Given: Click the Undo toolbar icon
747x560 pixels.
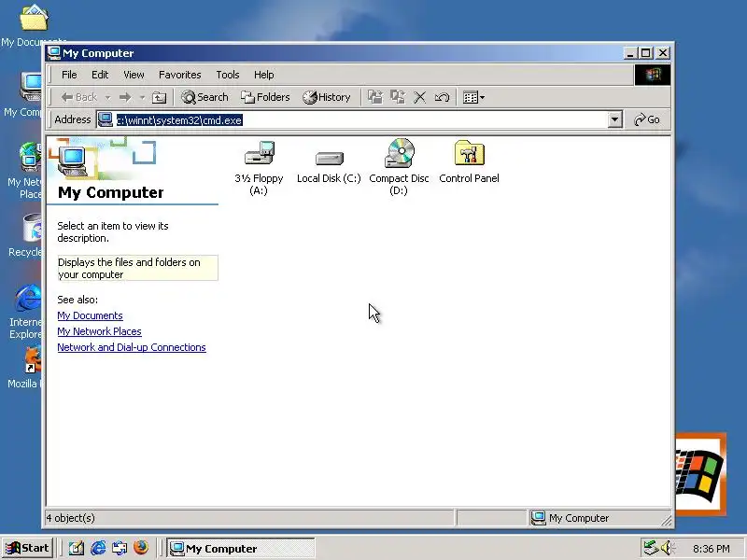Looking at the screenshot, I should click(x=442, y=98).
